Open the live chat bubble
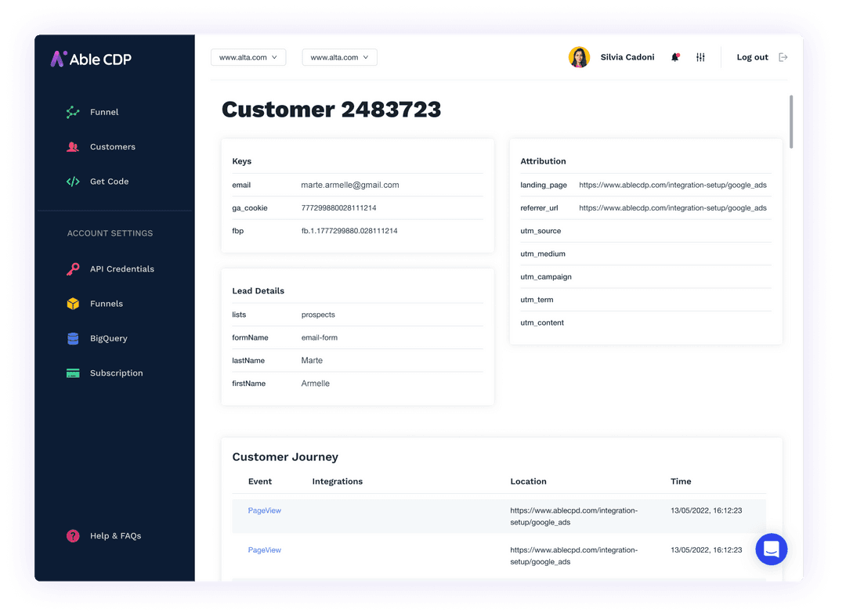This screenshot has height=616, width=846. (772, 549)
